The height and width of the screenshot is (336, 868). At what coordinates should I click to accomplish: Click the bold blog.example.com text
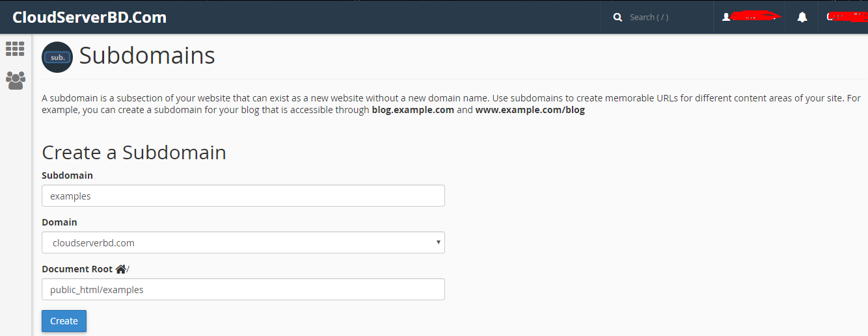[413, 110]
